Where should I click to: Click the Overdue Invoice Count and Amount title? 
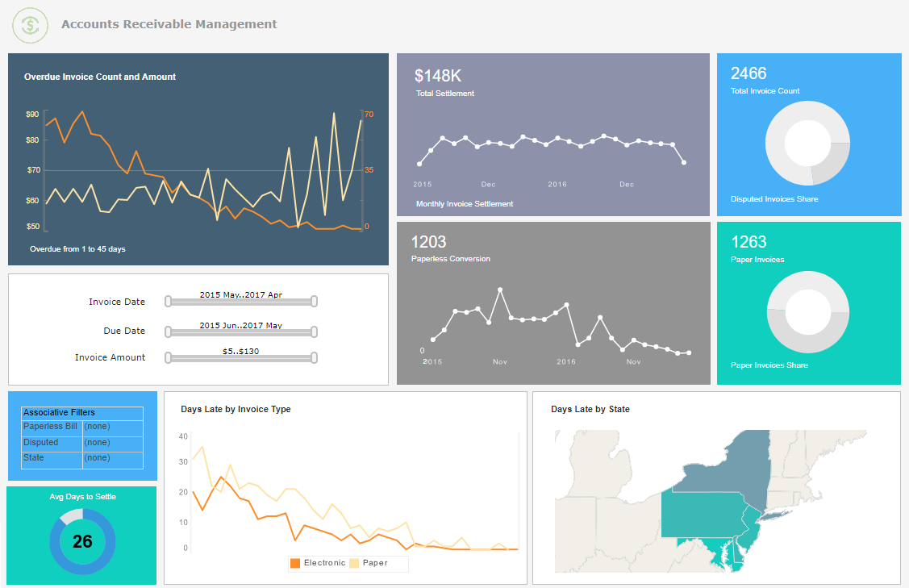pyautogui.click(x=100, y=77)
